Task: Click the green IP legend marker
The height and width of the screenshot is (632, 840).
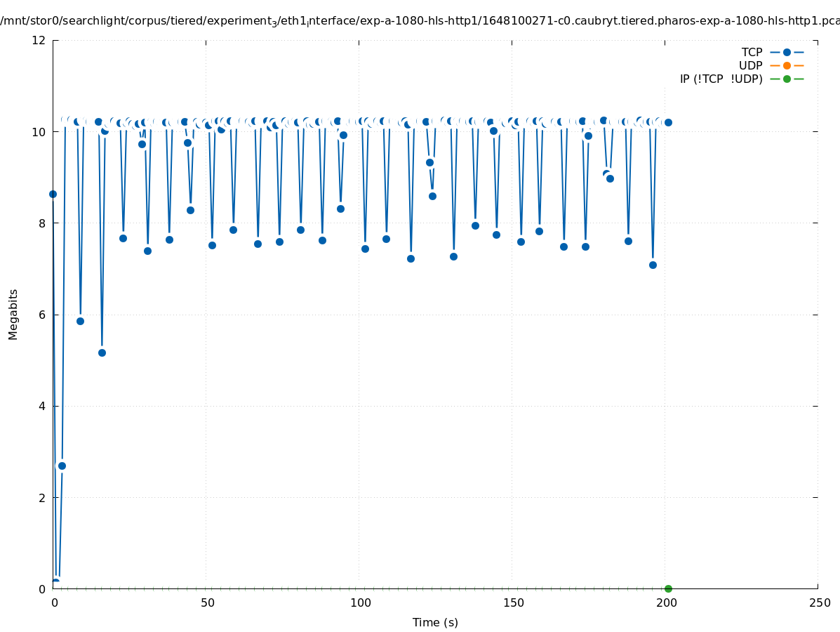Action: coord(787,79)
